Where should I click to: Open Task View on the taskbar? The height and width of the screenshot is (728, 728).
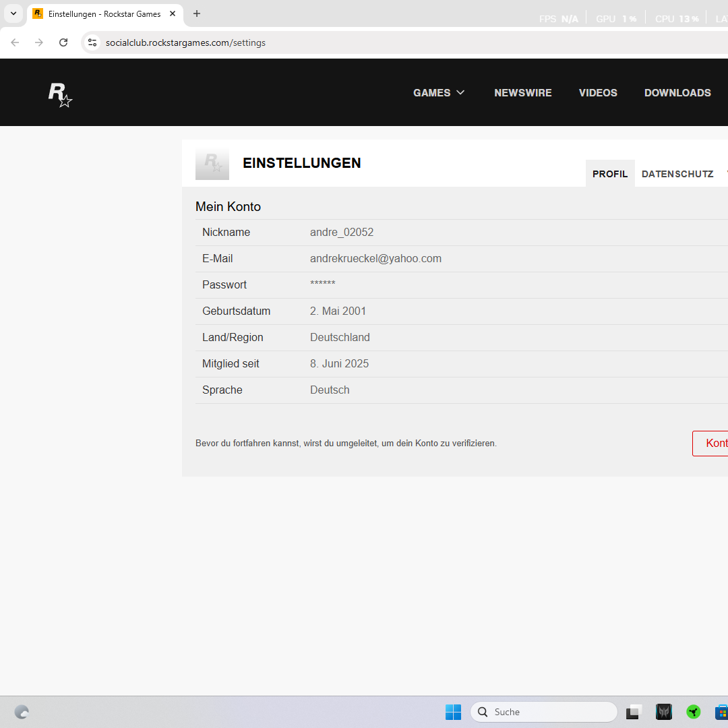[634, 712]
